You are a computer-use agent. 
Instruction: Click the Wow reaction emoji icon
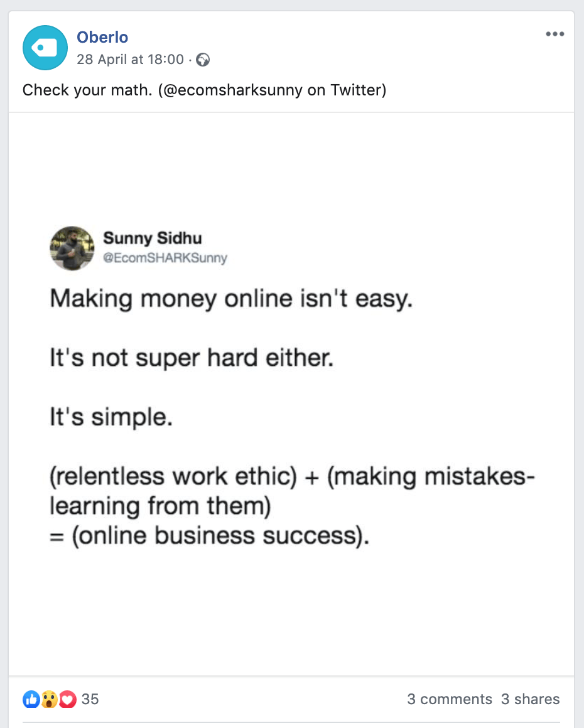pyautogui.click(x=50, y=699)
